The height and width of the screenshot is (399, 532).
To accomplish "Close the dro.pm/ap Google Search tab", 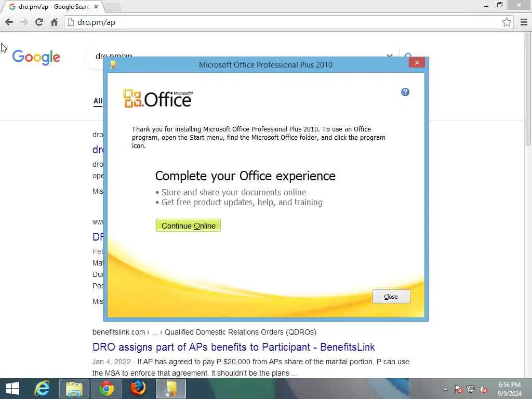I will tap(96, 6).
